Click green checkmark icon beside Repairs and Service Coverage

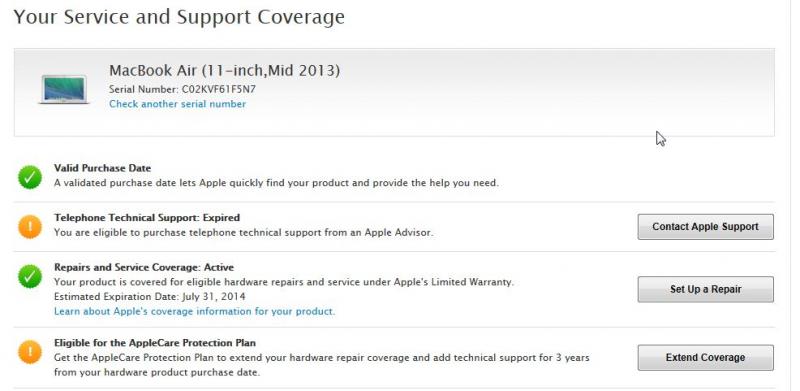[x=30, y=277]
